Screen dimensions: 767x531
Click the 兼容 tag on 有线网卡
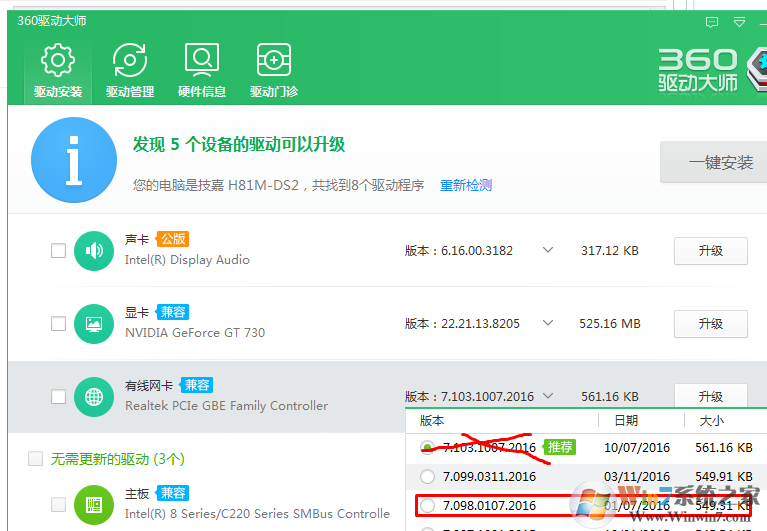pyautogui.click(x=197, y=385)
